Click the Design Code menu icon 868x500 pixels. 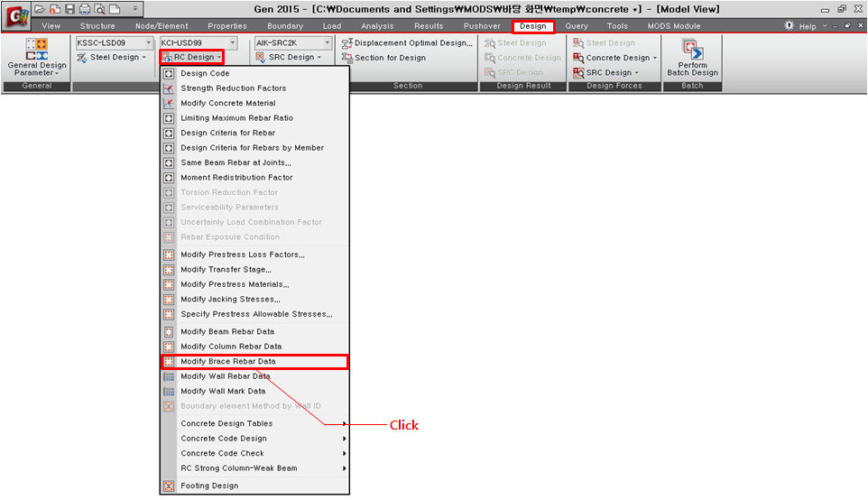169,74
